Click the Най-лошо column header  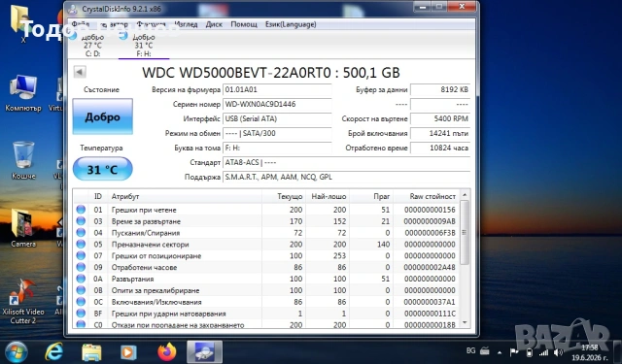(x=328, y=196)
